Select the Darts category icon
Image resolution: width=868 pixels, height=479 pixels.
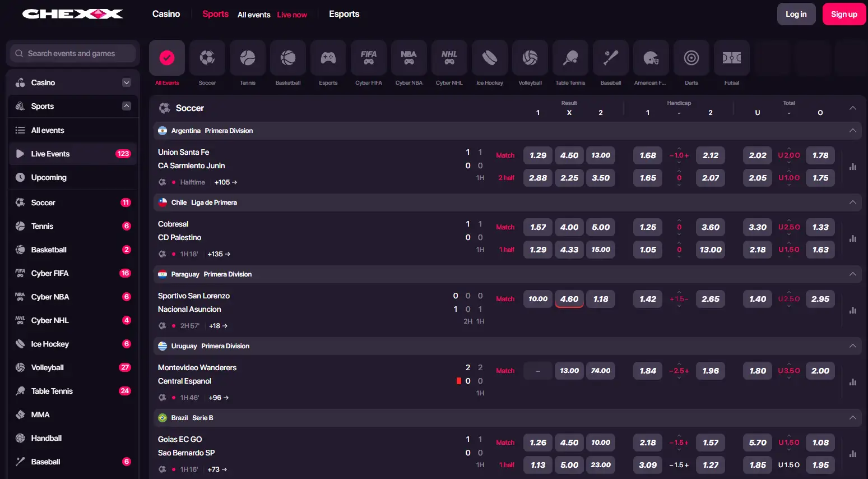coord(691,58)
